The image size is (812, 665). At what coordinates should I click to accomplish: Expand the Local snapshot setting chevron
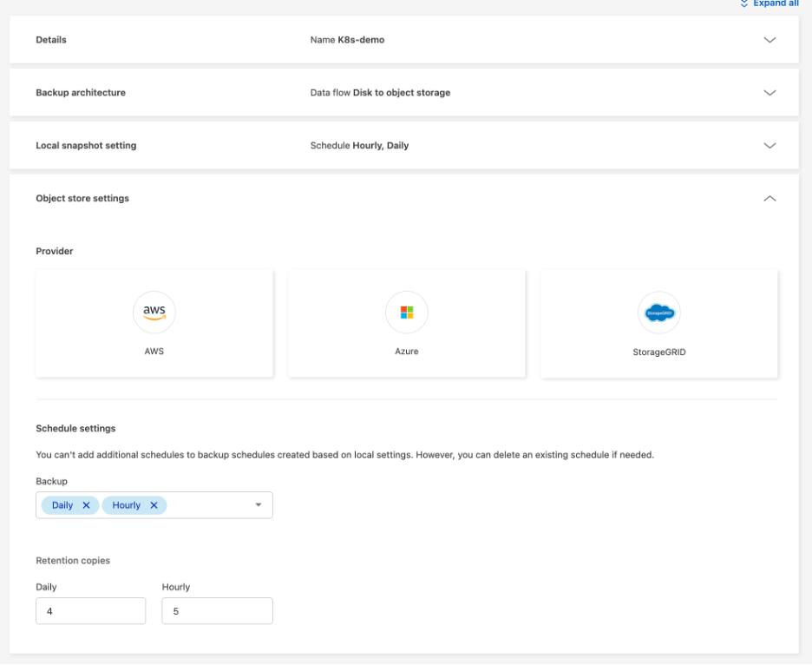[769, 146]
